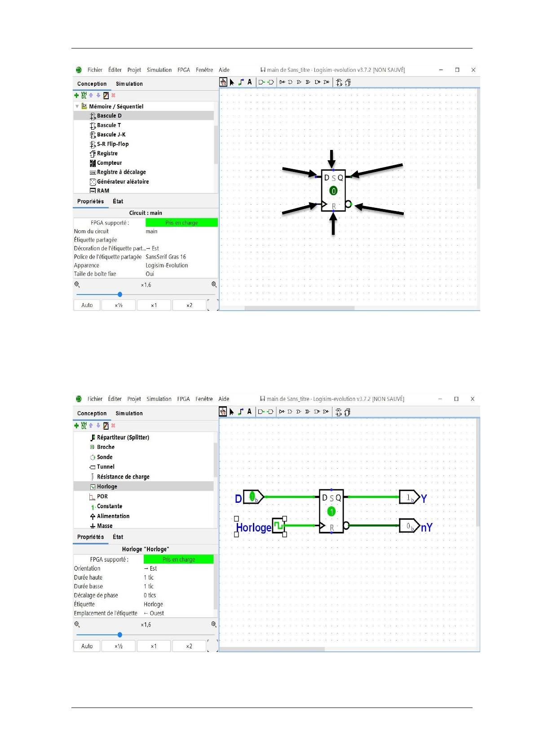
Task: Select the Bascule D flip-flop in the component tree
Action: pyautogui.click(x=109, y=116)
